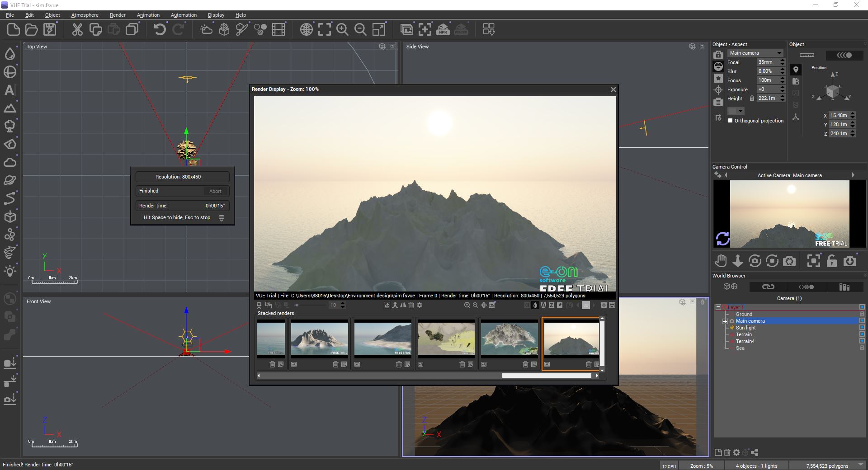868x470 pixels.
Task: Click the pan camera hand icon
Action: click(721, 261)
